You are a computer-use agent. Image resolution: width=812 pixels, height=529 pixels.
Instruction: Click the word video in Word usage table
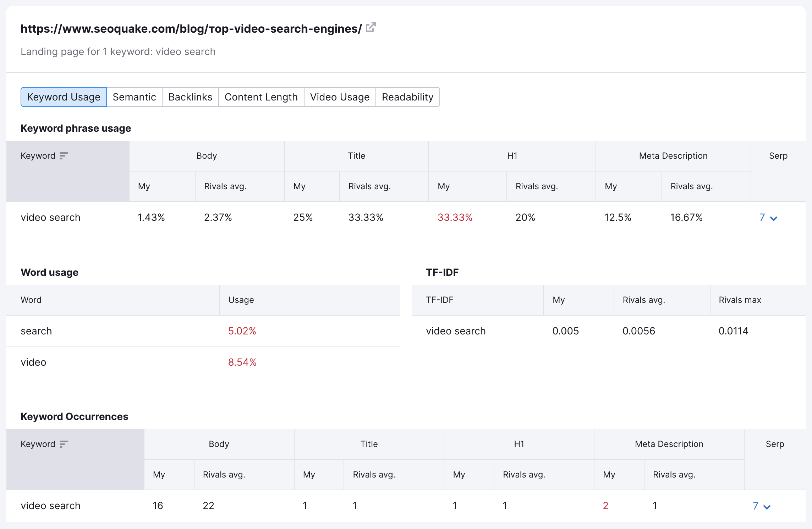click(33, 362)
